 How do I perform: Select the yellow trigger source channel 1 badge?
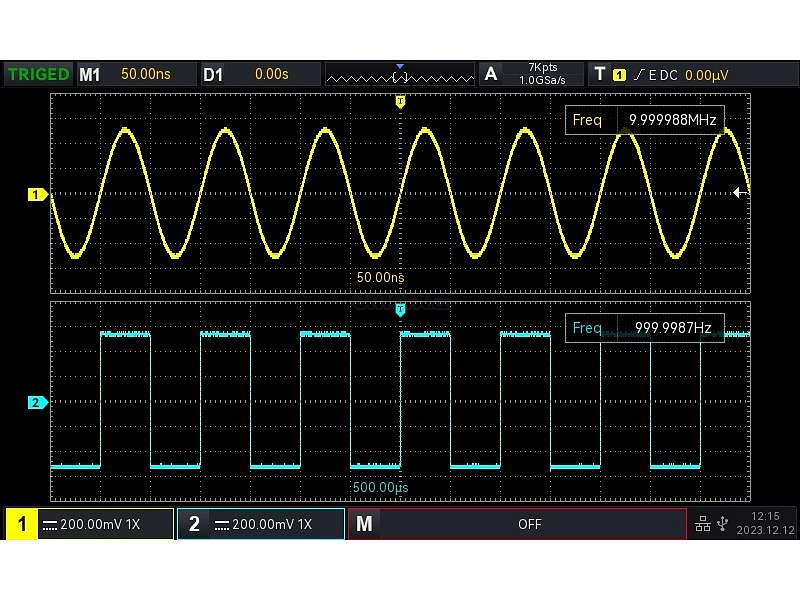(619, 74)
